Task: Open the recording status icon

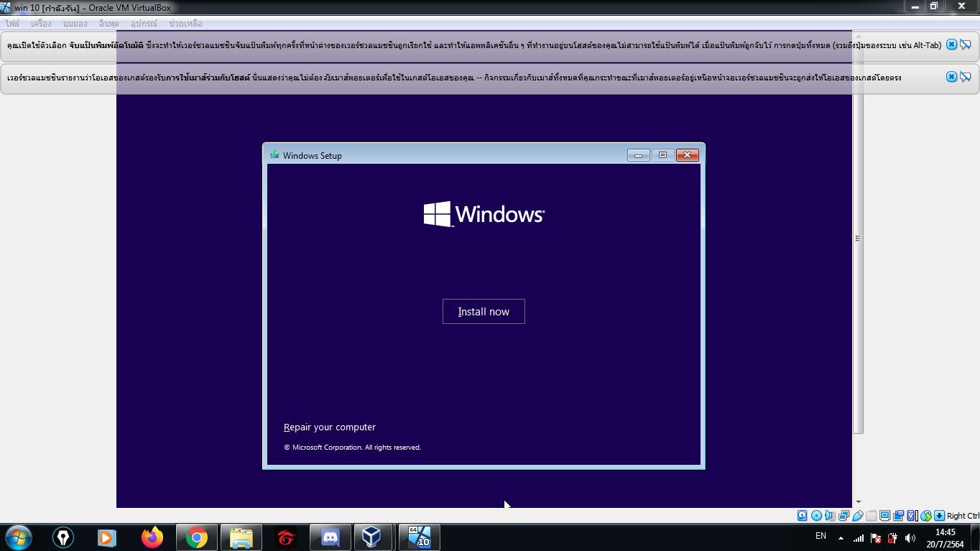Action: point(898,516)
